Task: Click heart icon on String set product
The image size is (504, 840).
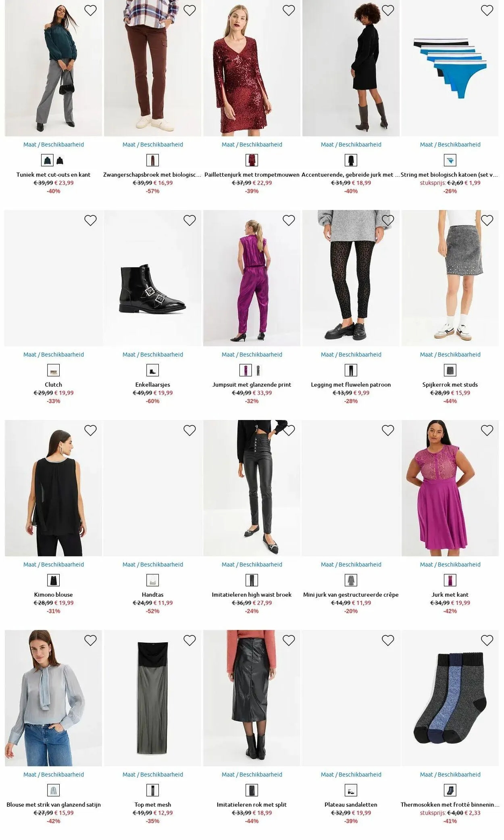Action: click(487, 10)
